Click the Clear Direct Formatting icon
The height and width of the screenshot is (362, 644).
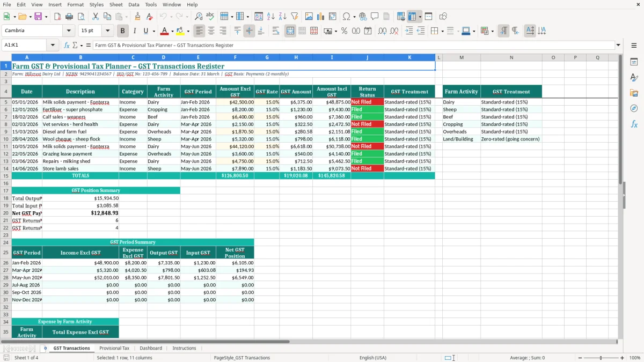tap(149, 17)
